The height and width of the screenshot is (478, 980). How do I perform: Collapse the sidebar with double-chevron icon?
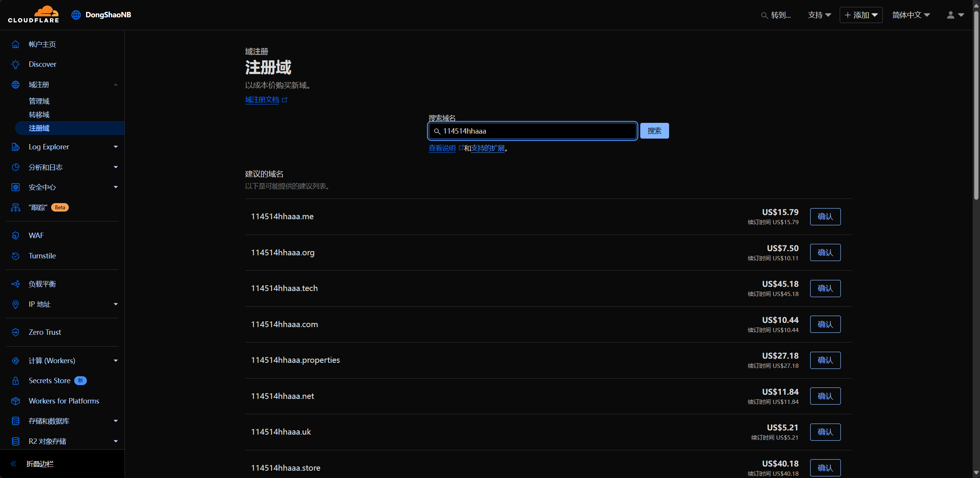[14, 464]
